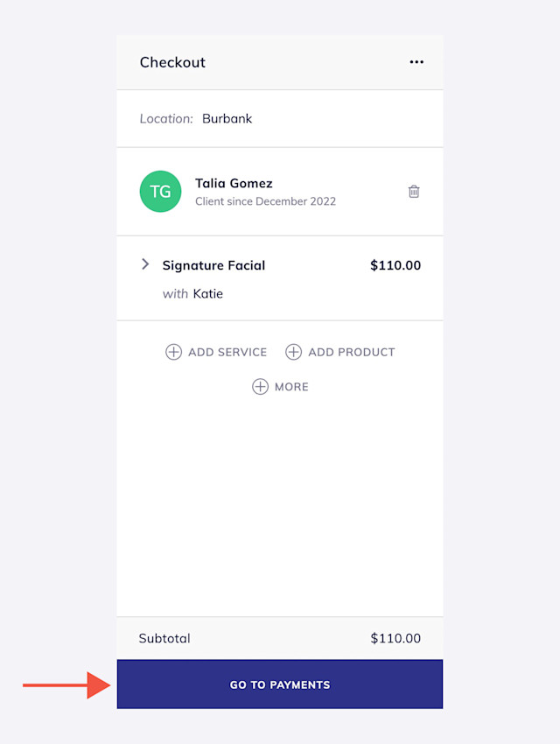Screen dimensions: 560x744
Task: Expand the Signature Facial line item chevron
Action: pos(145,264)
